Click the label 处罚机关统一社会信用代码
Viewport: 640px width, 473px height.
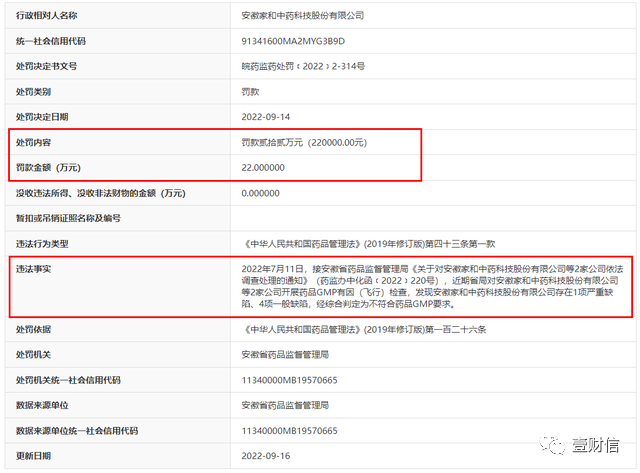[68, 380]
